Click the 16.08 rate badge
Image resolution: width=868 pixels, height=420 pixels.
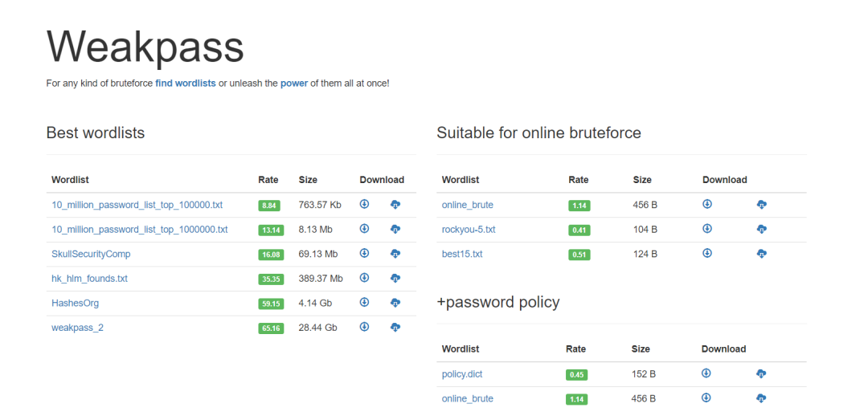[x=272, y=255]
